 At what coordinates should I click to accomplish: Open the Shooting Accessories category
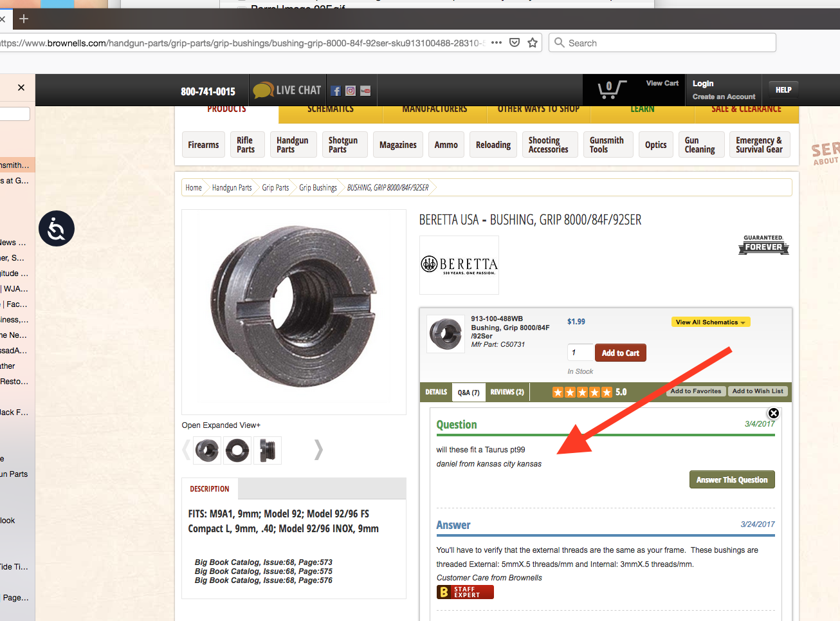[549, 145]
